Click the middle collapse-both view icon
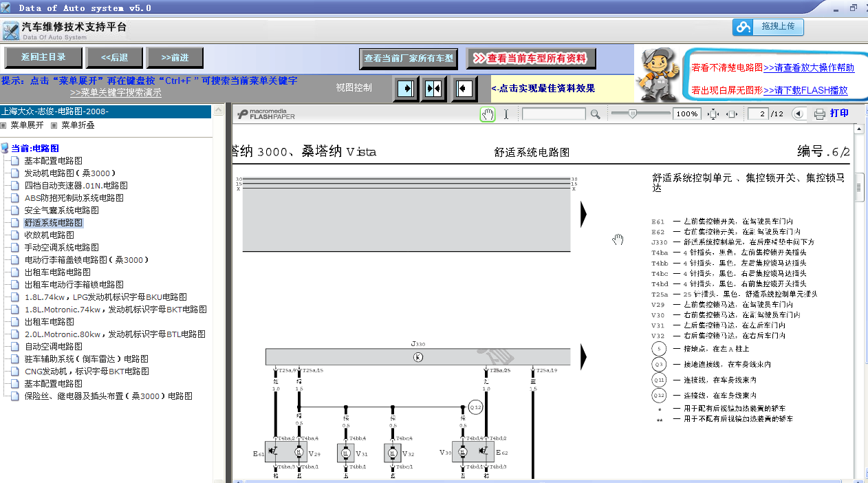 click(434, 89)
